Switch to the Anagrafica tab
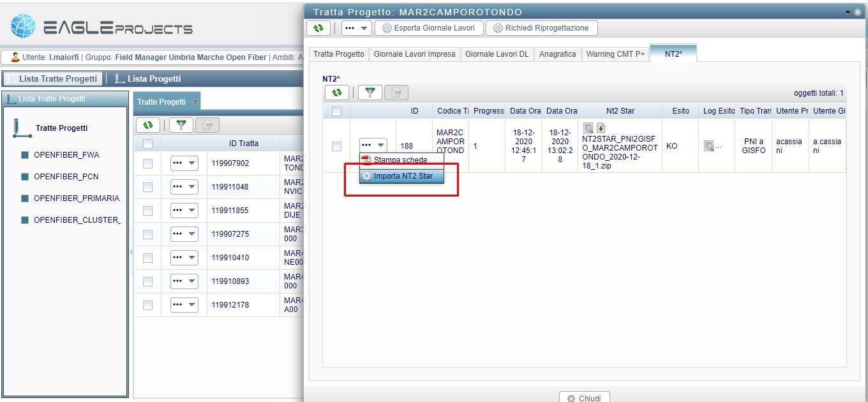This screenshot has height=402, width=868. 558,54
